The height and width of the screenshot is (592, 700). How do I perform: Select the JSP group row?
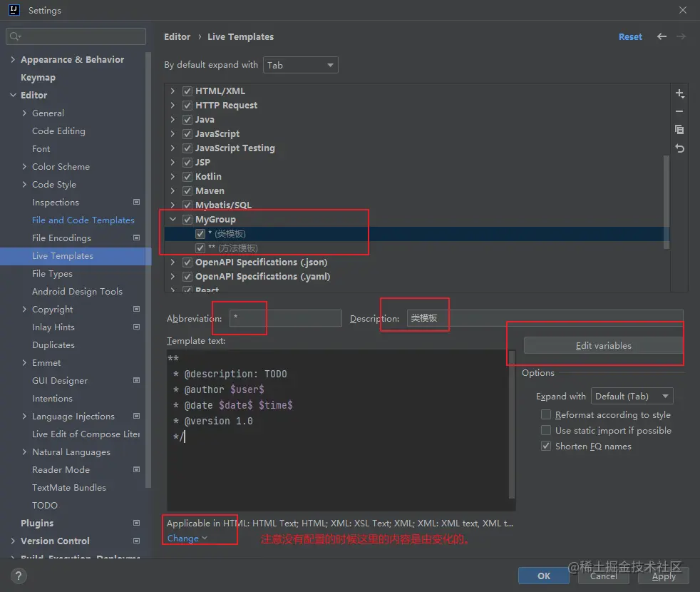[417, 162]
